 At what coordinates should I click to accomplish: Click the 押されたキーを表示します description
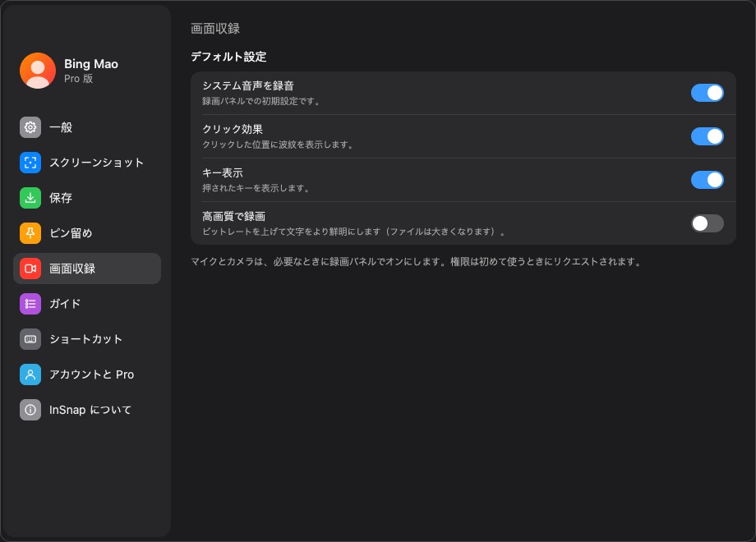pos(256,188)
